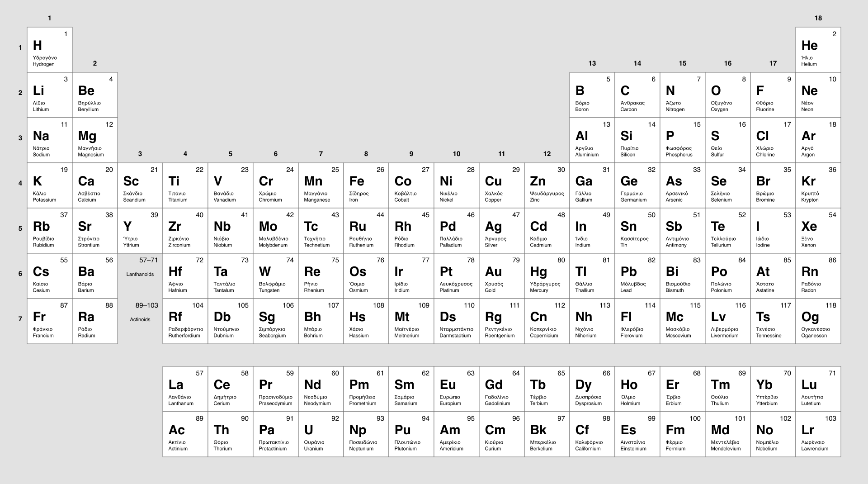The image size is (868, 484).
Task: Click the Boron element cell
Action: point(592,95)
